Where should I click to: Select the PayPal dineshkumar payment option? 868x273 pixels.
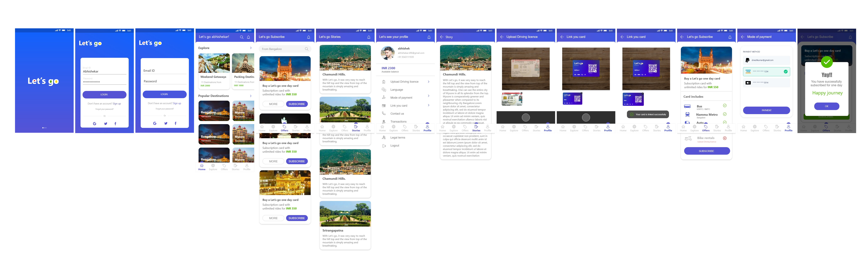click(766, 60)
